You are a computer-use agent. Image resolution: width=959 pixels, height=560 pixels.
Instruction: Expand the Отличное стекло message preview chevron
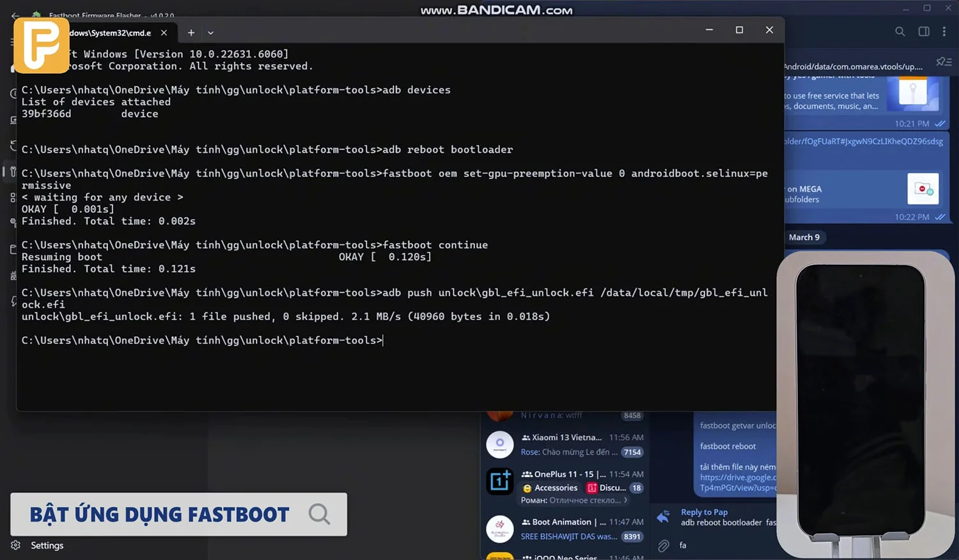pyautogui.click(x=625, y=501)
